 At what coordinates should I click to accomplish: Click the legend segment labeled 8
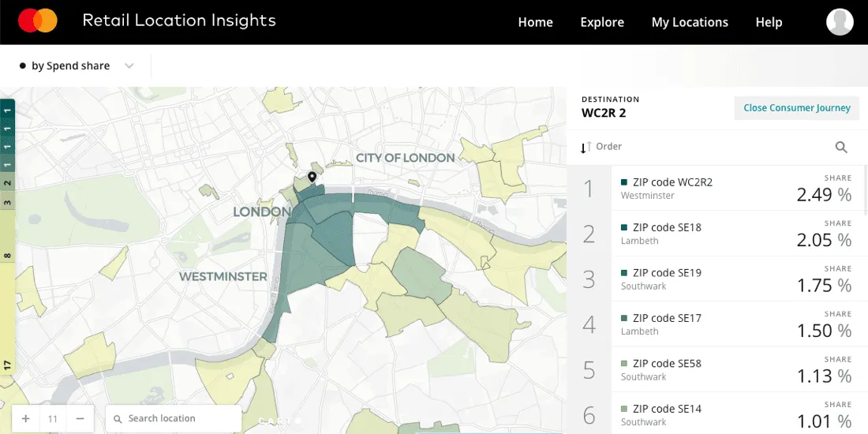[x=7, y=256]
